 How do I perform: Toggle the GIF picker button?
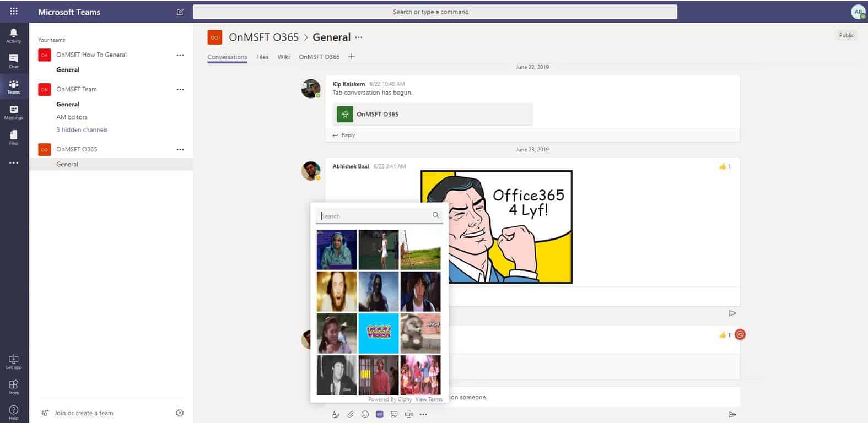[x=379, y=414]
